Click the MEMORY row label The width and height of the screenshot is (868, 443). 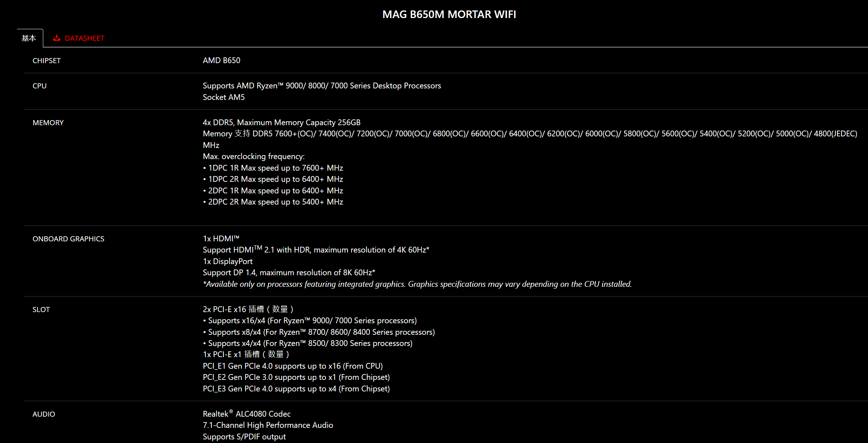point(48,123)
